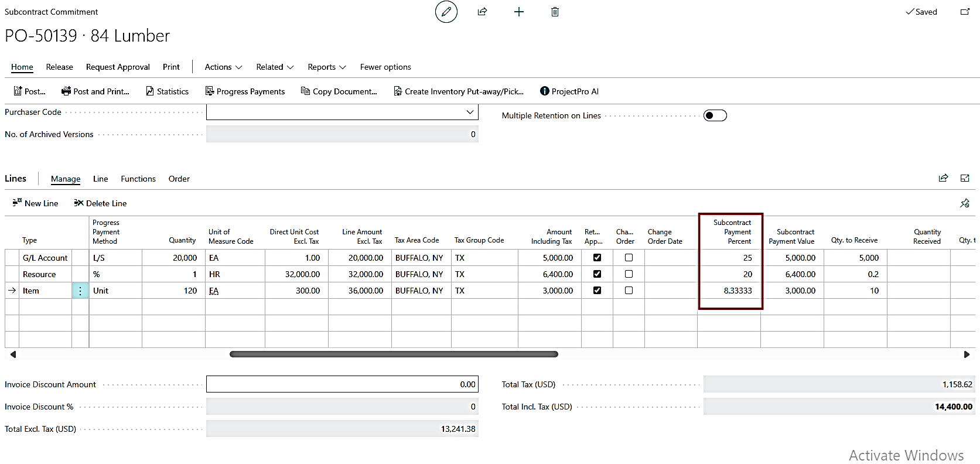This screenshot has width=980, height=464.
Task: Open the Functions menu in Lines
Action: coord(138,179)
